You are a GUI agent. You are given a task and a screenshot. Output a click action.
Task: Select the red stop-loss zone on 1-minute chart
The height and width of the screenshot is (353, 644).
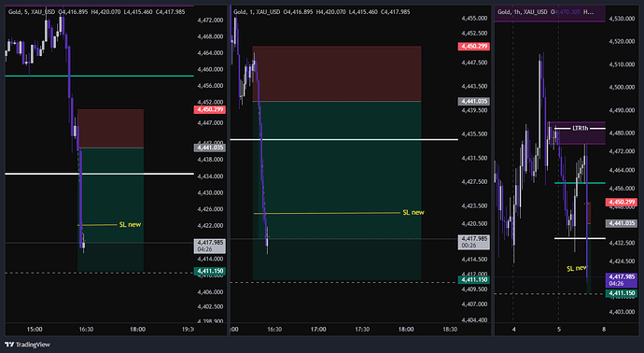(x=337, y=74)
